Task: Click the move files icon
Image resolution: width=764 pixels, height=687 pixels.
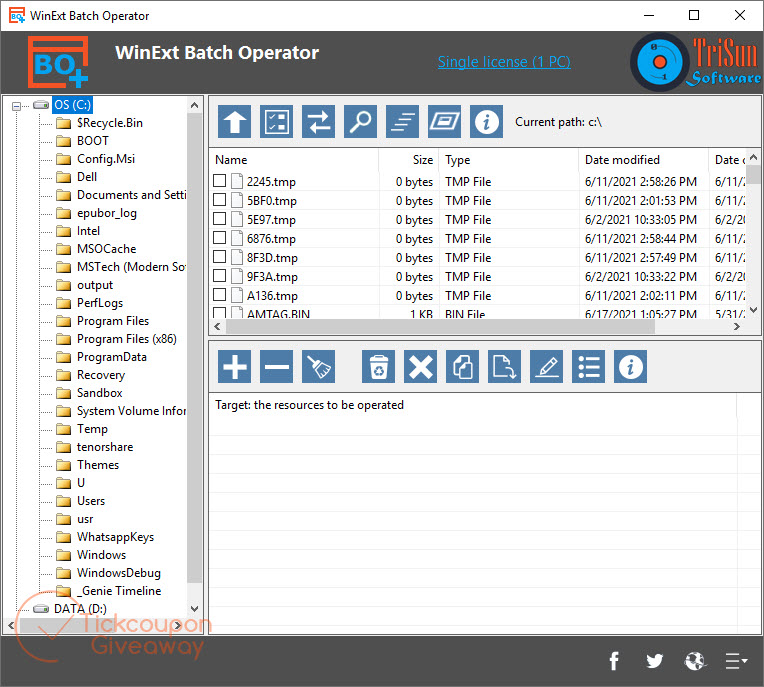Action: 504,366
